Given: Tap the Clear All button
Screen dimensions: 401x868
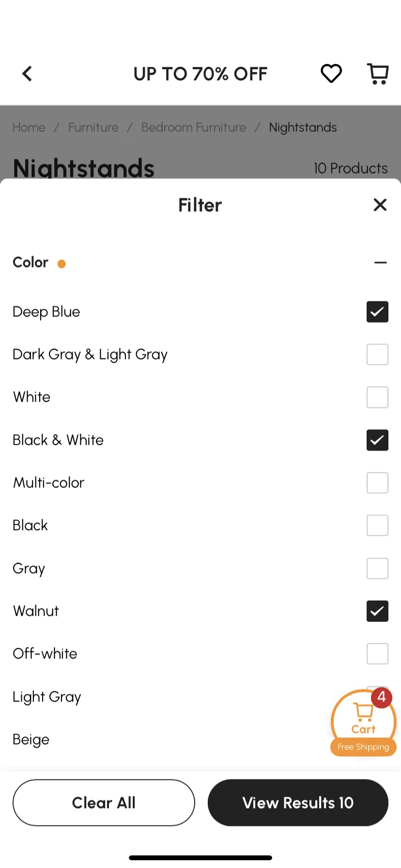Looking at the screenshot, I should (x=104, y=803).
